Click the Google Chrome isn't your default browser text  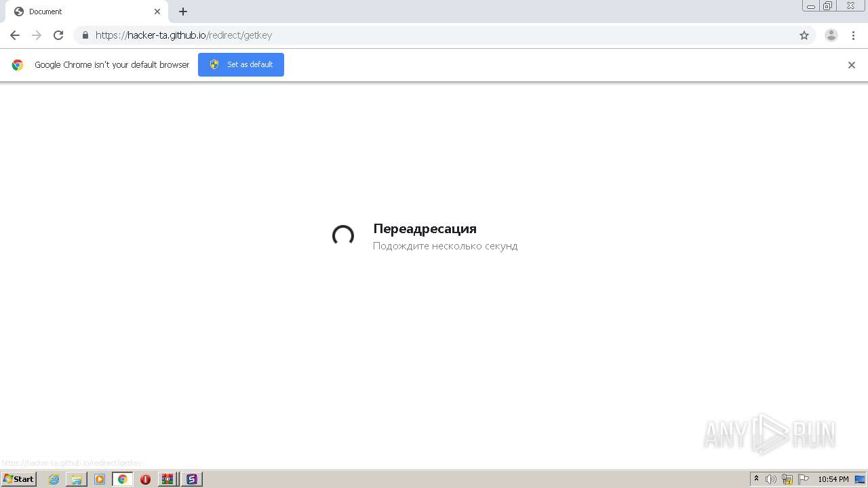(112, 65)
